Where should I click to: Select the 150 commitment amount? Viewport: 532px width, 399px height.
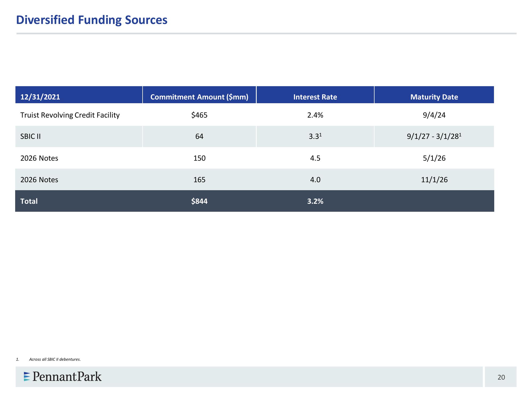[199, 158]
